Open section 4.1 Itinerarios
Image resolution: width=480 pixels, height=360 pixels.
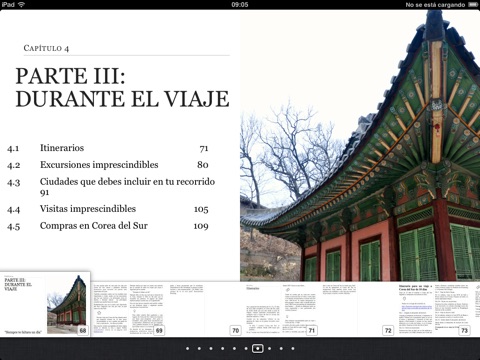108,148
